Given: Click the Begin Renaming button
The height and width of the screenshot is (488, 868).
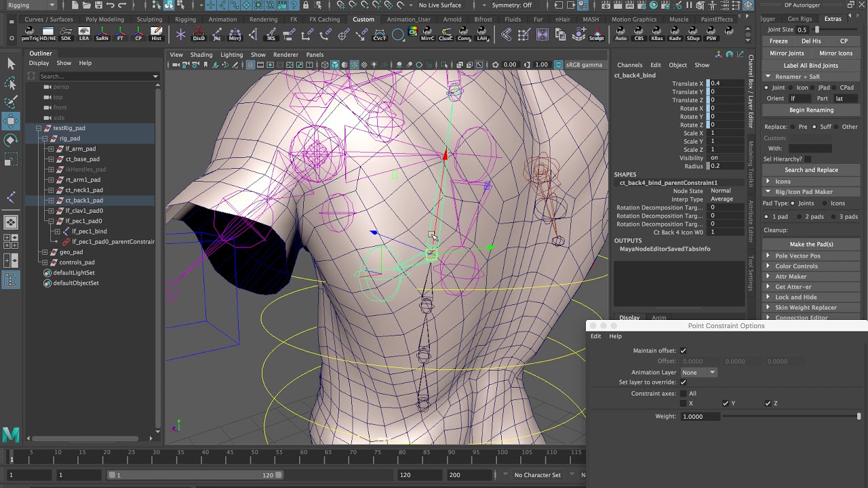Looking at the screenshot, I should pyautogui.click(x=811, y=110).
